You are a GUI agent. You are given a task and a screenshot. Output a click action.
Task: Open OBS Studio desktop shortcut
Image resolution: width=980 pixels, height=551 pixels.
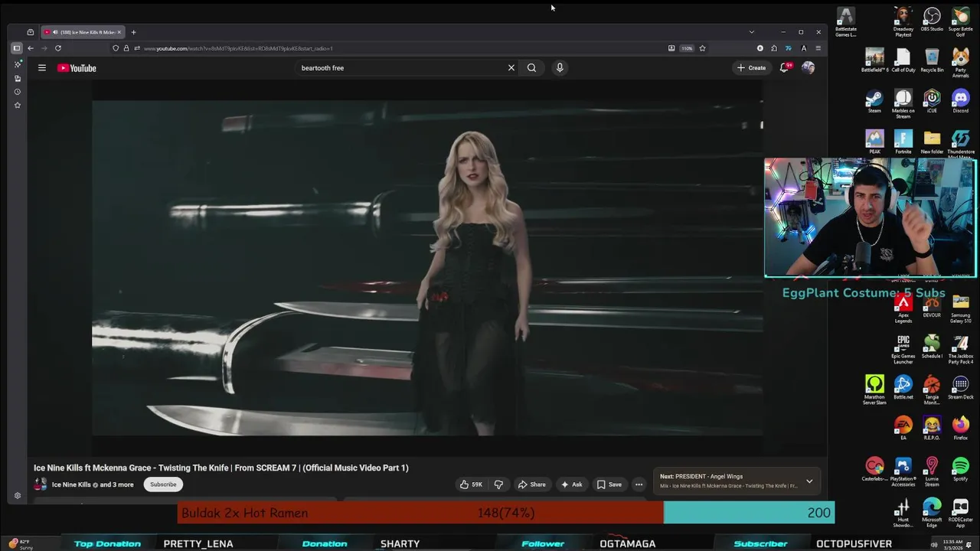tap(932, 20)
